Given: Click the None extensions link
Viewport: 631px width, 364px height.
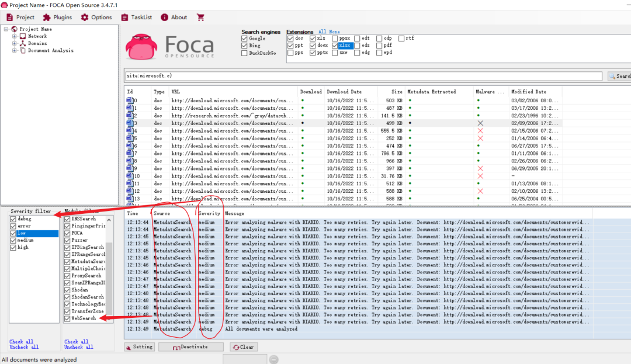Looking at the screenshot, I should (x=334, y=32).
